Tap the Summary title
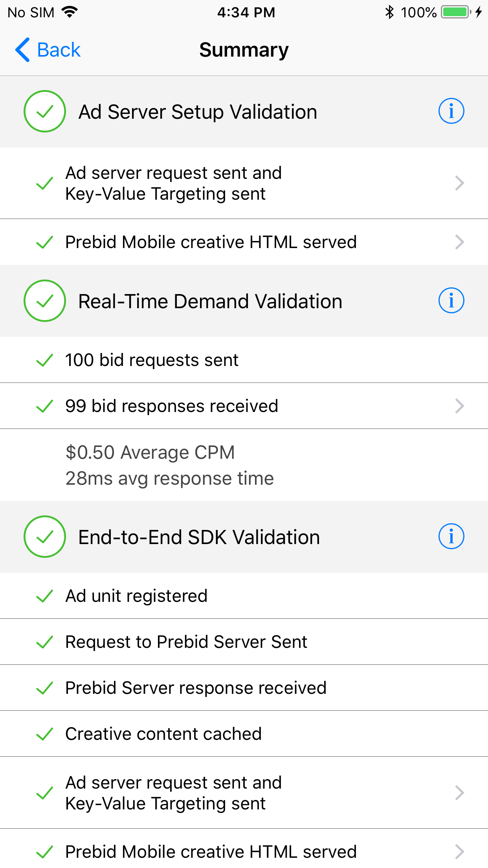Screen dimensions: 488x868 (244, 49)
